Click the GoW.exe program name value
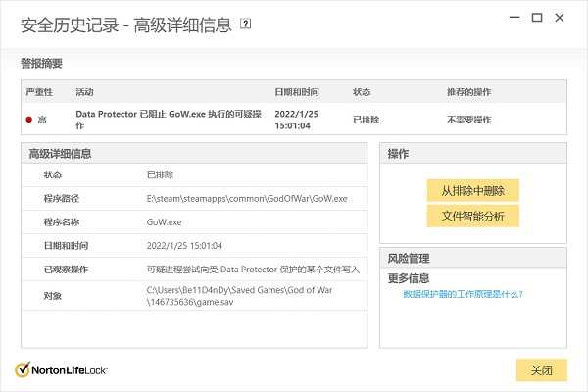Image resolution: width=588 pixels, height=392 pixels. point(164,222)
